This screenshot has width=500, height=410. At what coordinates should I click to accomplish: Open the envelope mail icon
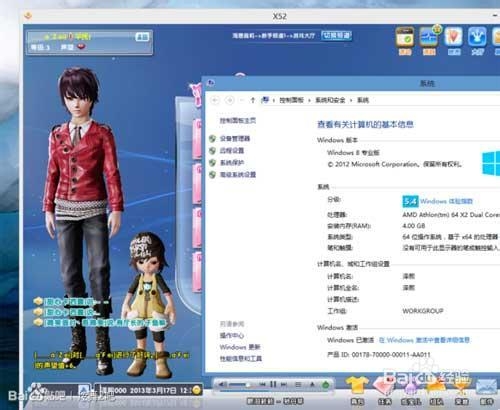[486, 387]
